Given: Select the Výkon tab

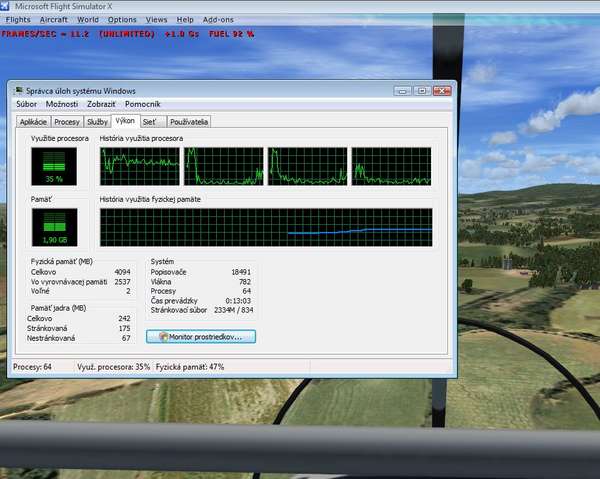Looking at the screenshot, I should click(x=125, y=121).
